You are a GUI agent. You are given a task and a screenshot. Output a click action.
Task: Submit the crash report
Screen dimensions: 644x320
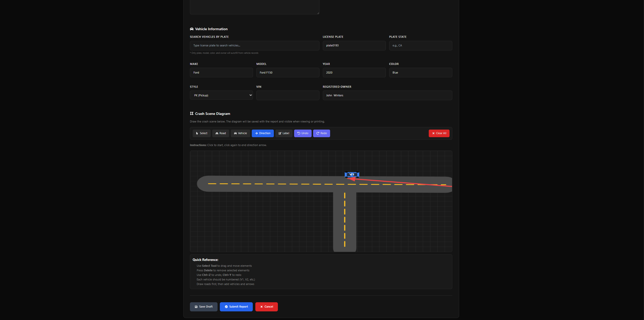coord(236,307)
